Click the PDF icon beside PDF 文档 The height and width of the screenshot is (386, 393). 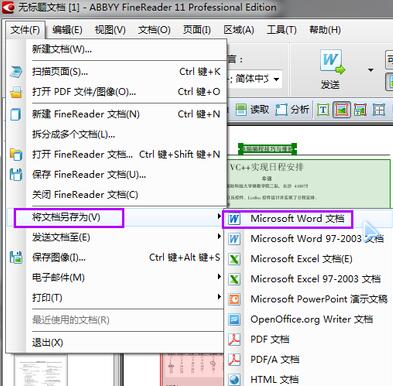234,339
